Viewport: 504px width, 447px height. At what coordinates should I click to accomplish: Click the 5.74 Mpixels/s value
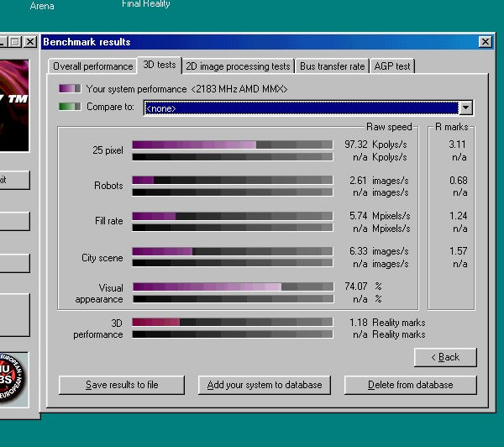click(380, 216)
